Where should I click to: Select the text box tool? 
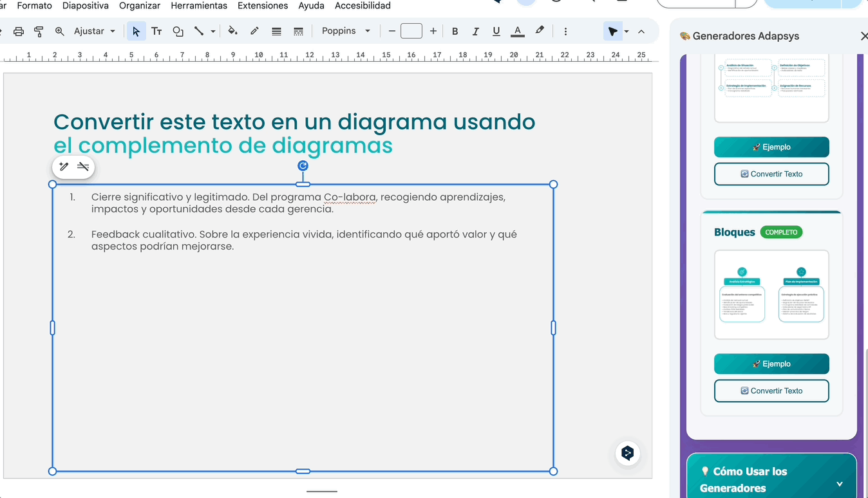pos(156,31)
